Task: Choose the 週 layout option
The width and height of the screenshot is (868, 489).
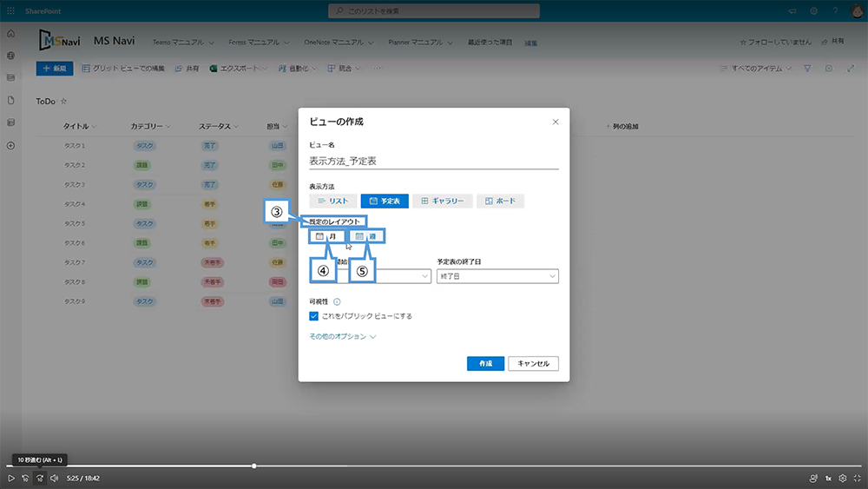Action: [367, 236]
